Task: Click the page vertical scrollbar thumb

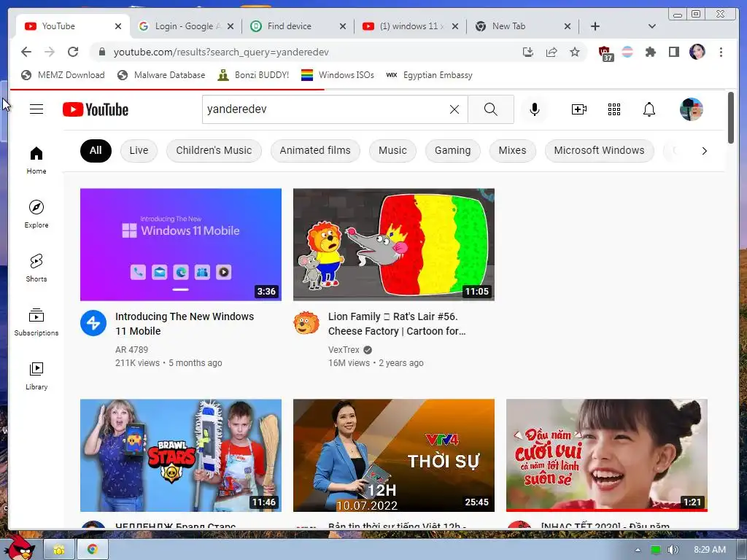Action: 731,117
